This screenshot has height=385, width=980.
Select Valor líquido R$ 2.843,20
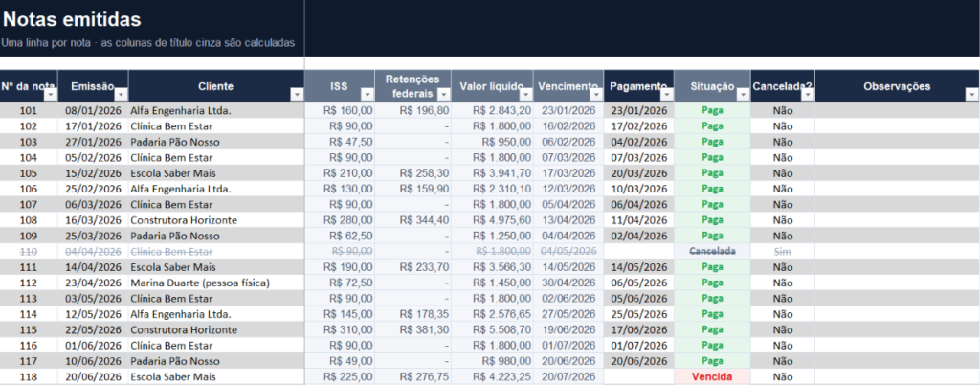coord(493,111)
